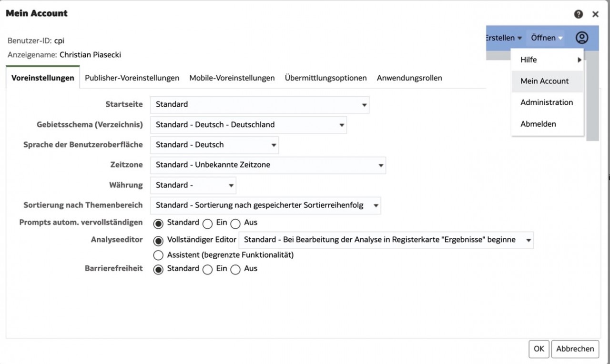Open the Hilfe submenu
Viewport: 610px width, 364px height.
tap(548, 60)
